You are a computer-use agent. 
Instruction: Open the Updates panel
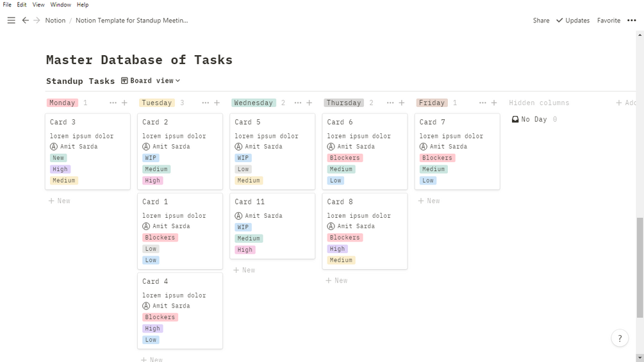coord(573,21)
